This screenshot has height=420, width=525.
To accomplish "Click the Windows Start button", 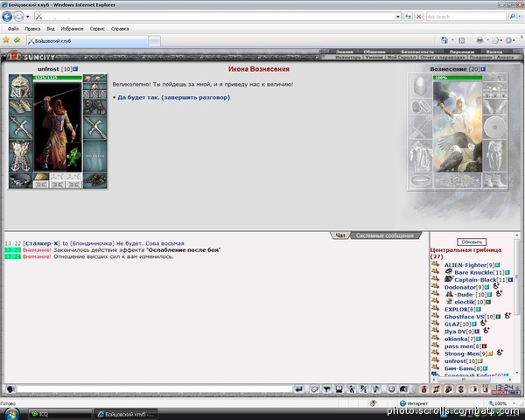I will coord(11,414).
